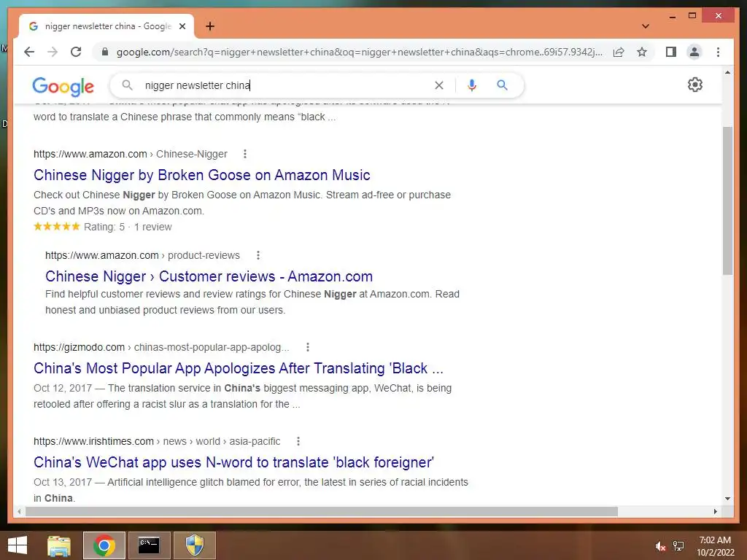
Task: Open "China's Most Popular App Apologizes" result
Action: [239, 368]
